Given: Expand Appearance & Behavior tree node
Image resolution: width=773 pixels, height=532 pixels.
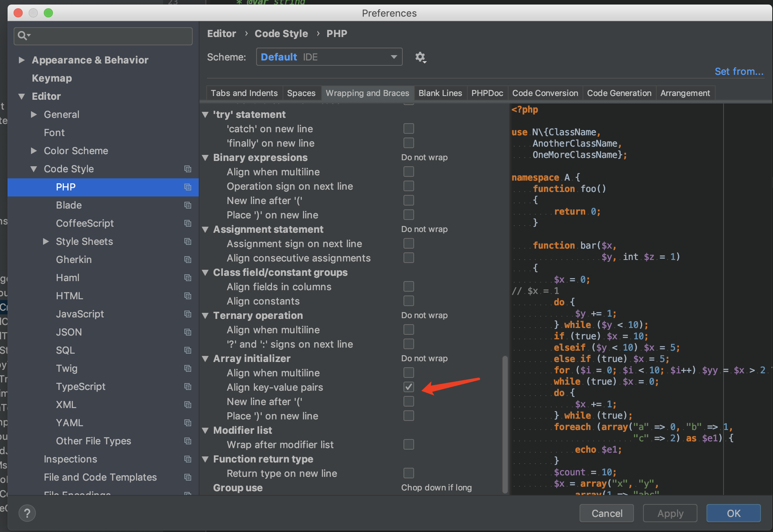Looking at the screenshot, I should pos(22,60).
